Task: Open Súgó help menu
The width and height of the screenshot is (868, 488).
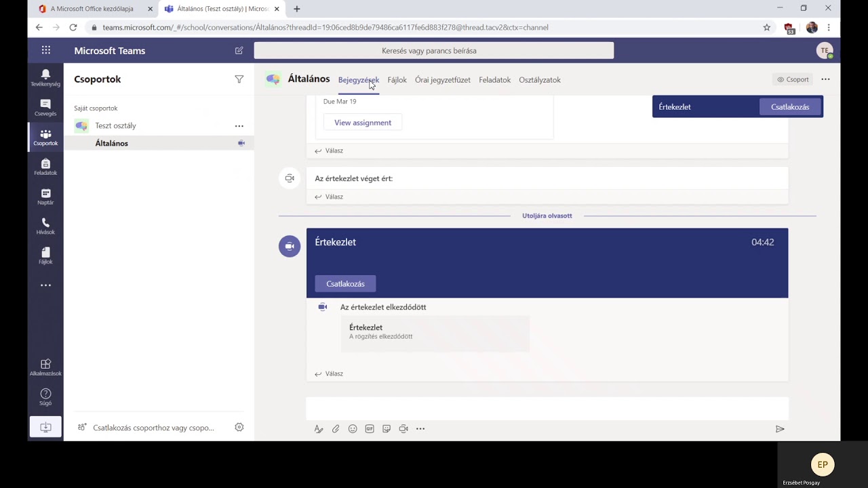Action: (x=45, y=397)
